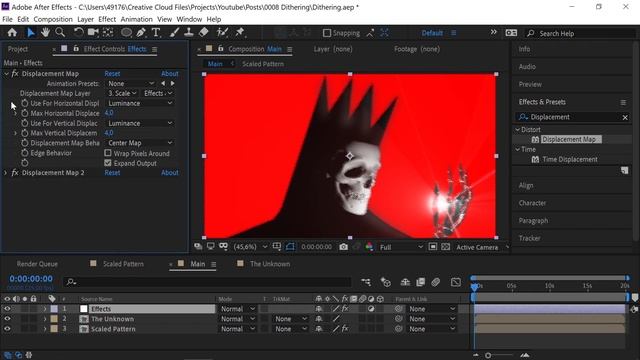This screenshot has height=360, width=640.
Task: Select the Ellipse shape tool
Action: click(127, 33)
